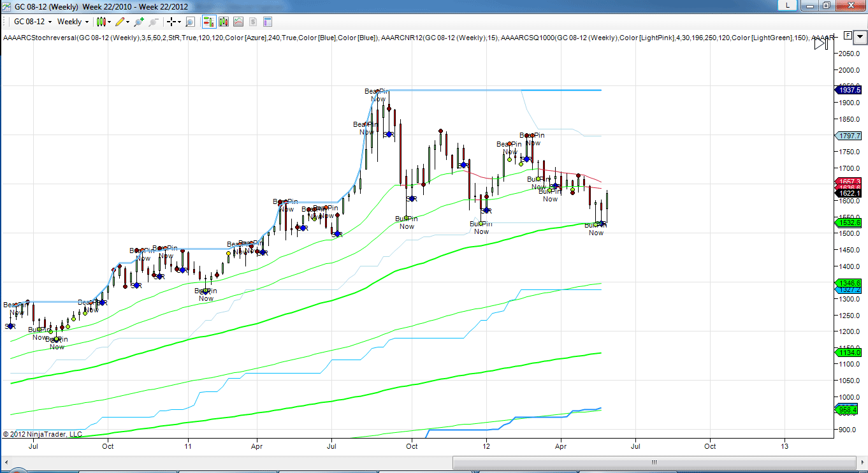This screenshot has width=868, height=473.
Task: Open the GC 08-12 instrument dropdown
Action: pyautogui.click(x=33, y=22)
